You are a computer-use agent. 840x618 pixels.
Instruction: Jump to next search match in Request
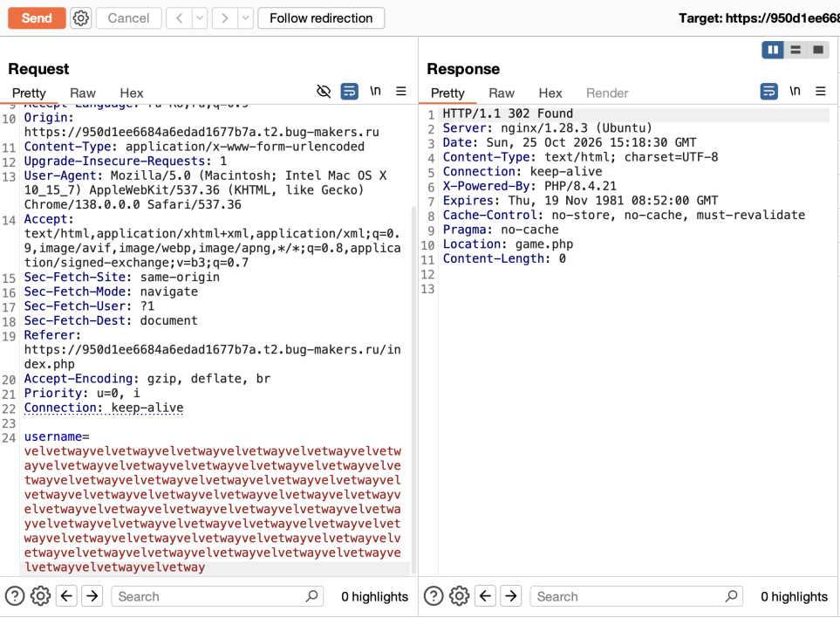92,596
